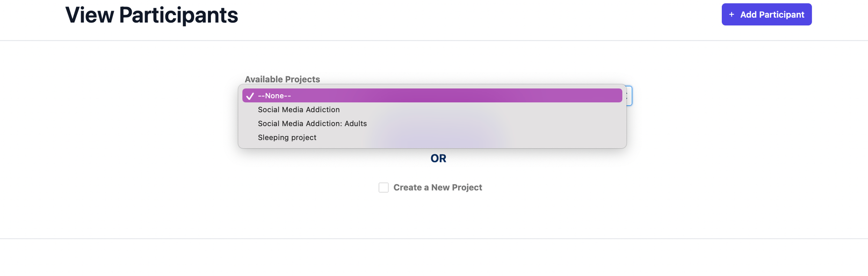This screenshot has width=868, height=276.
Task: Click the blank area right of Social Media Addiction
Action: (481, 110)
